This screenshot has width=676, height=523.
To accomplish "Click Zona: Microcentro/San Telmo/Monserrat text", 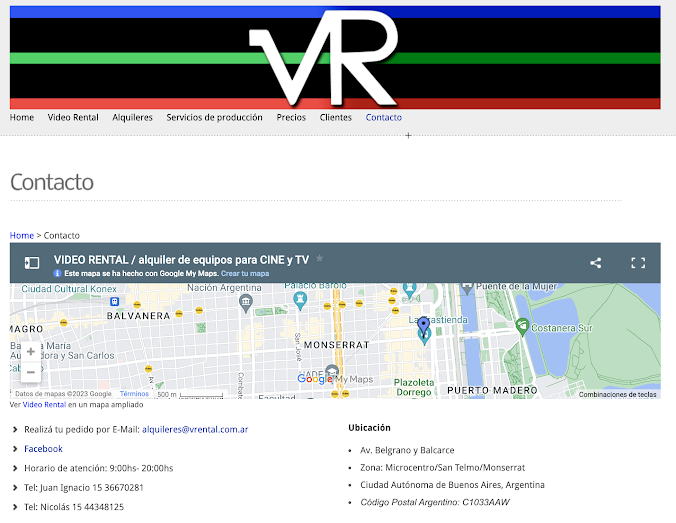I will 442,467.
